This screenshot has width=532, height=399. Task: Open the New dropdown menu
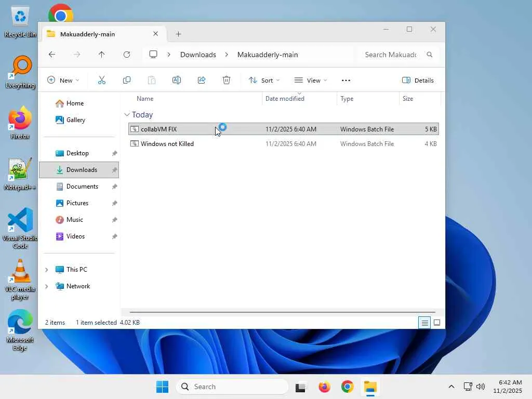click(63, 80)
